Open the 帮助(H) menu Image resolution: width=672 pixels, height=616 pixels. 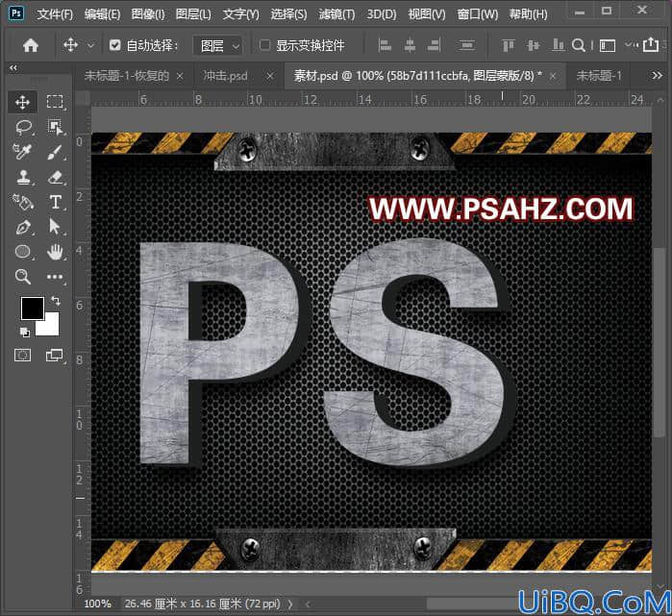[x=528, y=14]
